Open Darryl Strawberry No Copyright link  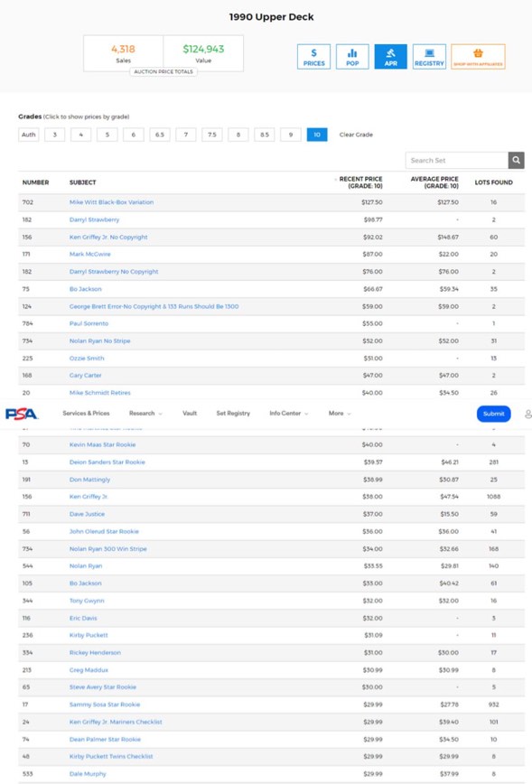114,272
